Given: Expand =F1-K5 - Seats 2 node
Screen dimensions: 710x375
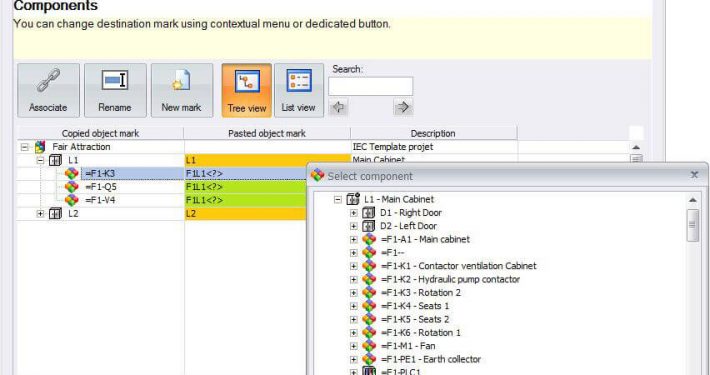Looking at the screenshot, I should coord(354,319).
